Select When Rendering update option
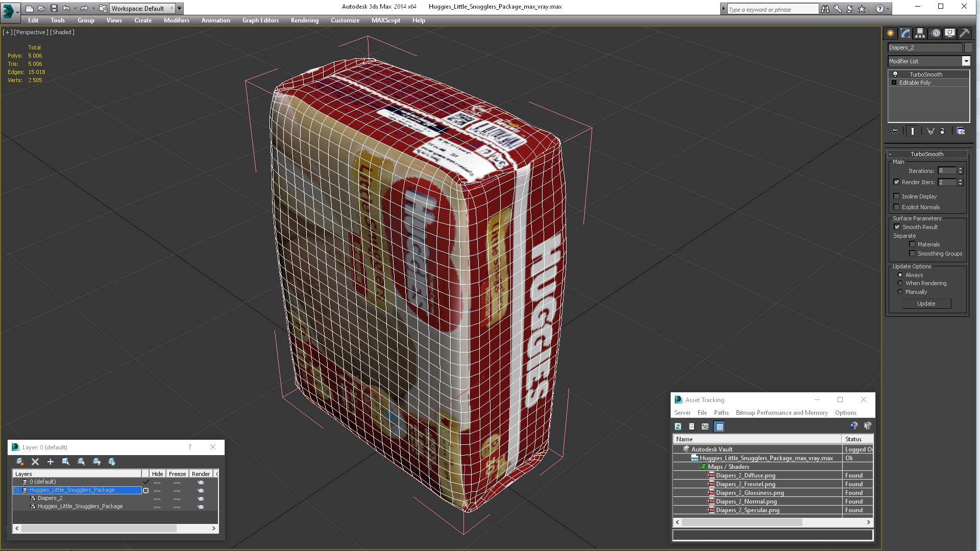Viewport: 980px width, 551px height. click(900, 283)
